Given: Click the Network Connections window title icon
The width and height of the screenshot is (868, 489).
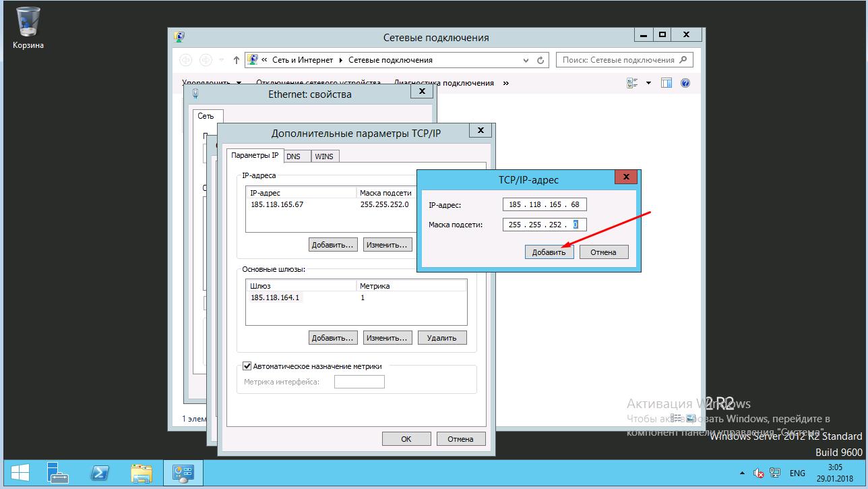Looking at the screenshot, I should [x=179, y=37].
